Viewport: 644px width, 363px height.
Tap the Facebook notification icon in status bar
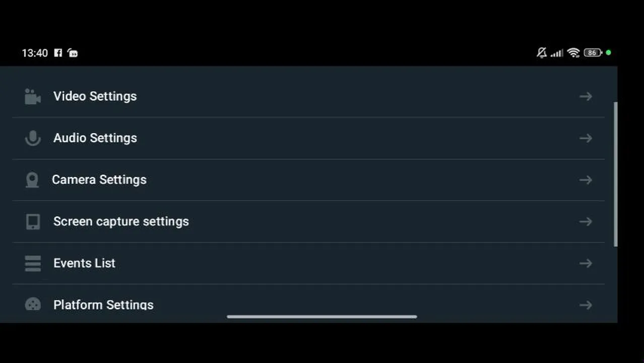click(58, 53)
